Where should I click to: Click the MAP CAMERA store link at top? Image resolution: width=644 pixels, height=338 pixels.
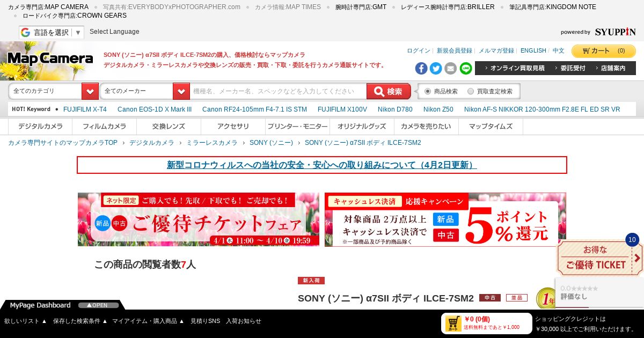pos(48,7)
